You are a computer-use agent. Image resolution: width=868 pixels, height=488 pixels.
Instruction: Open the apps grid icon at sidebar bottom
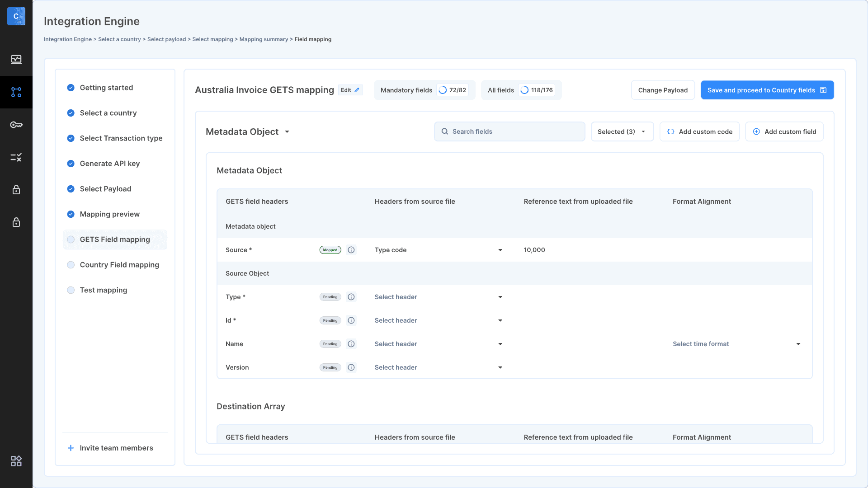pos(16,461)
